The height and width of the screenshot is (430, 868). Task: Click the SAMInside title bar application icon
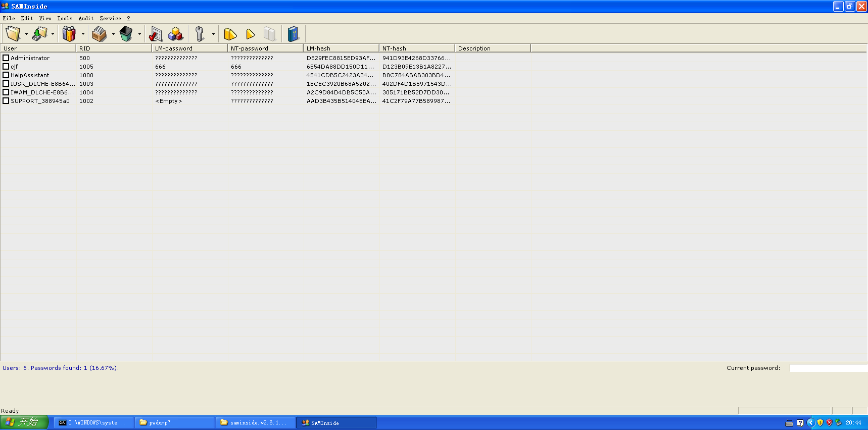(5, 6)
